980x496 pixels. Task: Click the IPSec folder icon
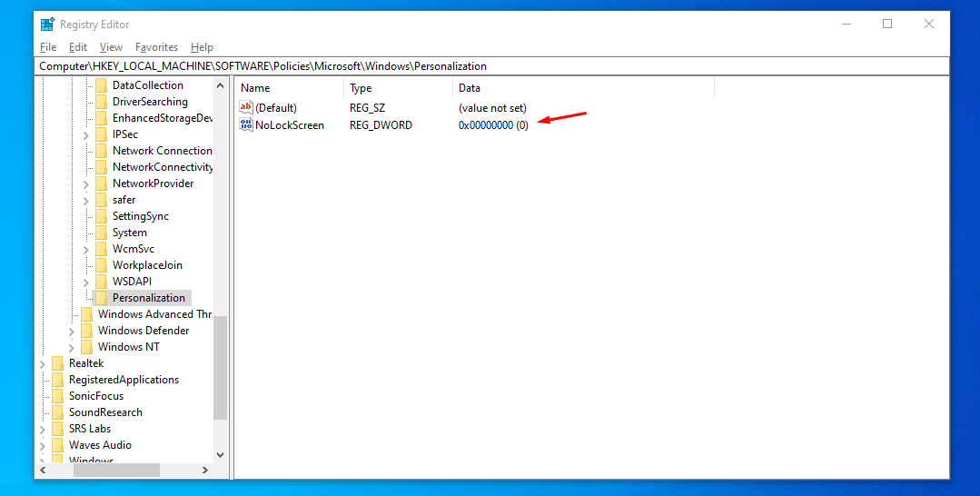(101, 134)
